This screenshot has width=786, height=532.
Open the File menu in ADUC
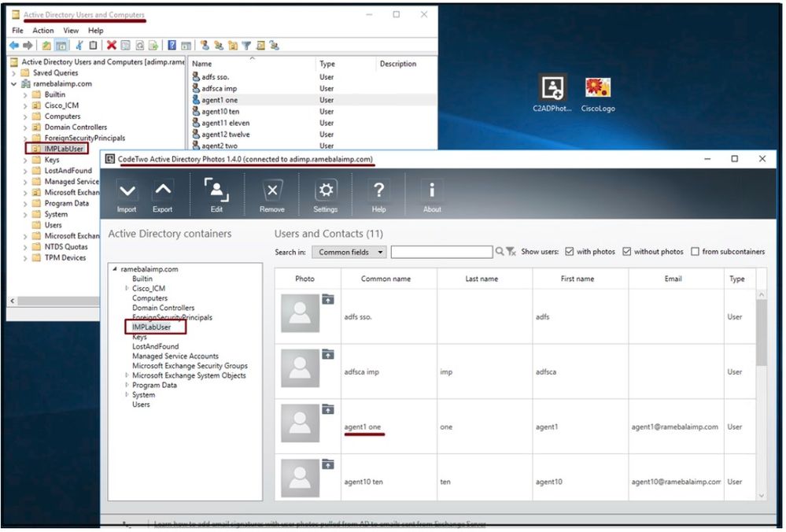click(17, 31)
